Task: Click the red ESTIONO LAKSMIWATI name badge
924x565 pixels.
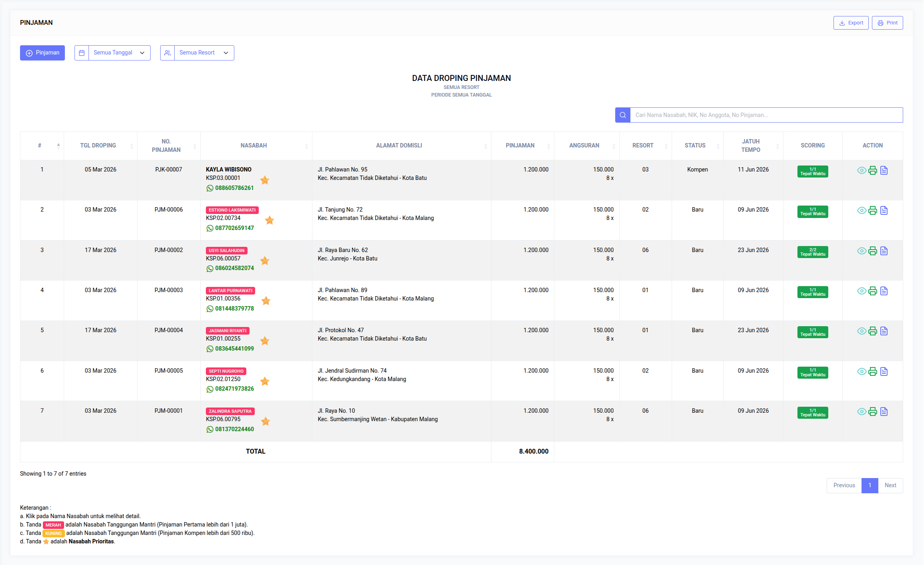Action: (x=232, y=210)
